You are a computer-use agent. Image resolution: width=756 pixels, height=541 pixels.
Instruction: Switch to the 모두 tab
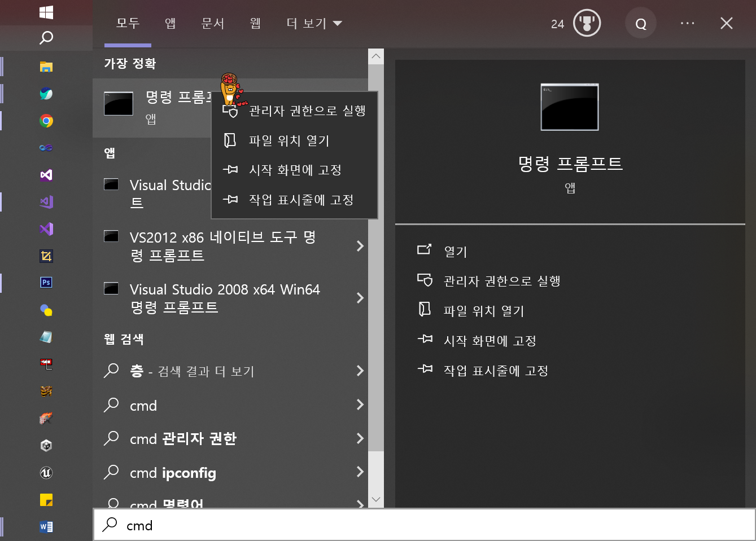(x=128, y=23)
